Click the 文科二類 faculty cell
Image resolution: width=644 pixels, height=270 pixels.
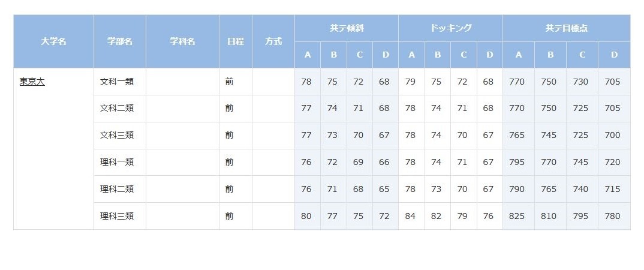pos(116,109)
